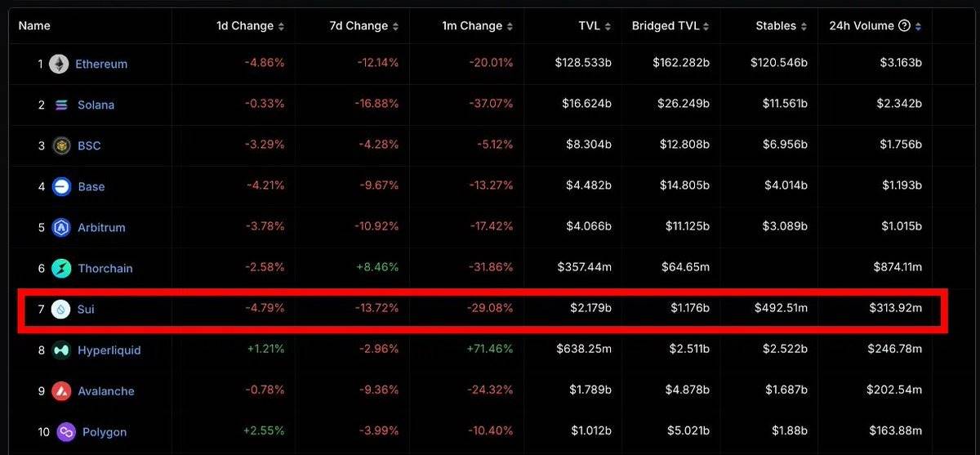Click the 24h Volume help icon
The image size is (980, 455).
tap(904, 25)
